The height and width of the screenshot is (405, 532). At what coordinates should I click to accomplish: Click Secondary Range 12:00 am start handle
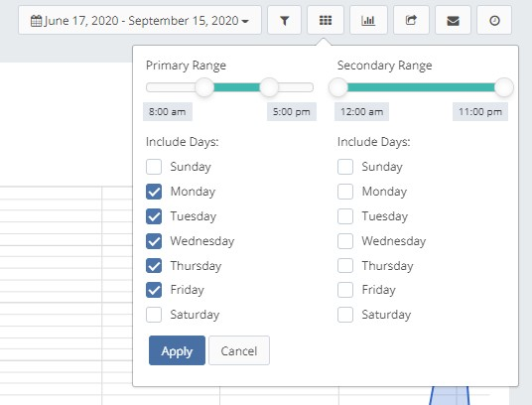pos(338,87)
